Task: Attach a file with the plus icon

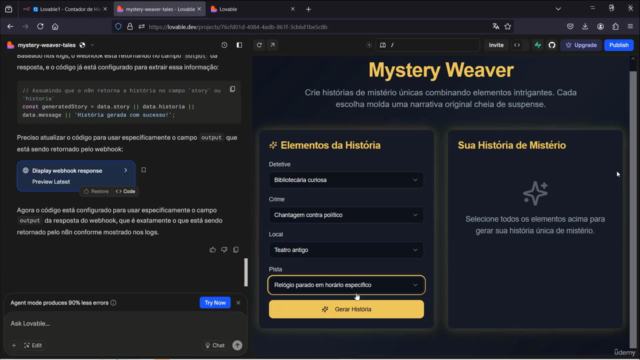Action: click(14, 345)
